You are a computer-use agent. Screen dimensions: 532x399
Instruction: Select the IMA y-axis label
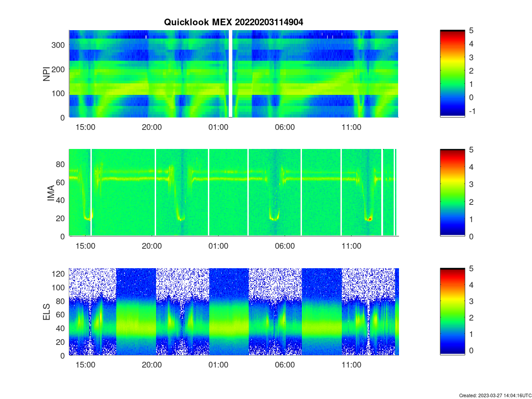51,193
